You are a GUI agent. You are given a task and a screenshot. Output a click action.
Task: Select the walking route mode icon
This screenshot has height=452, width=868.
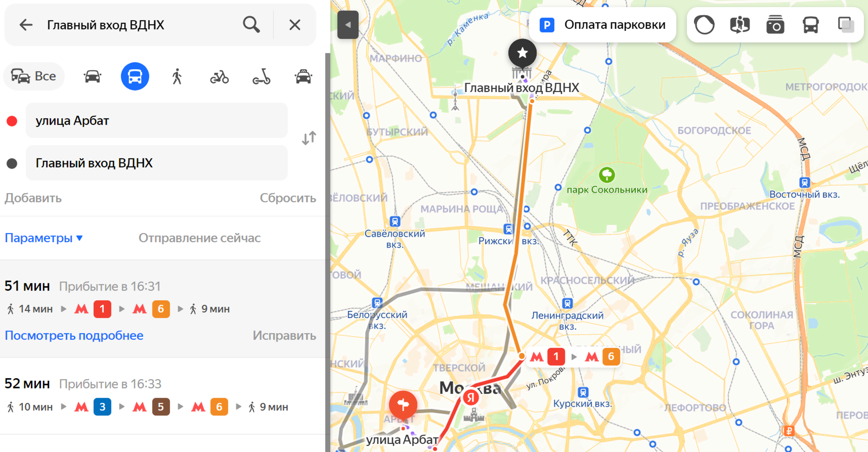point(177,76)
